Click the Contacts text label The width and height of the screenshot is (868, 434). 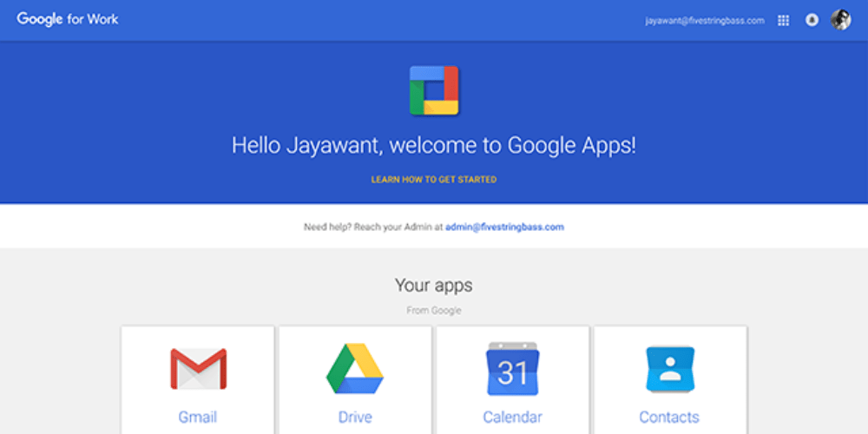click(x=669, y=417)
